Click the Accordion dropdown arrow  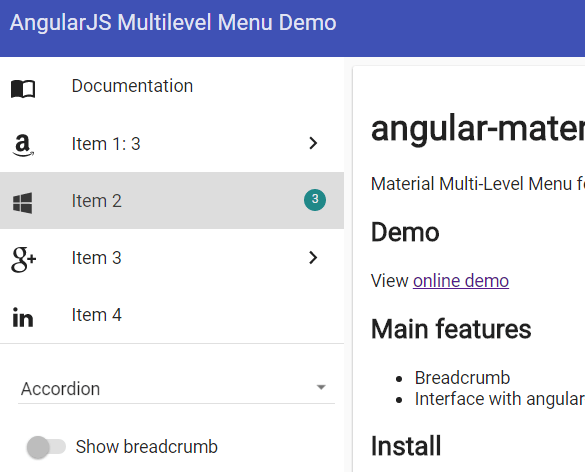click(321, 387)
